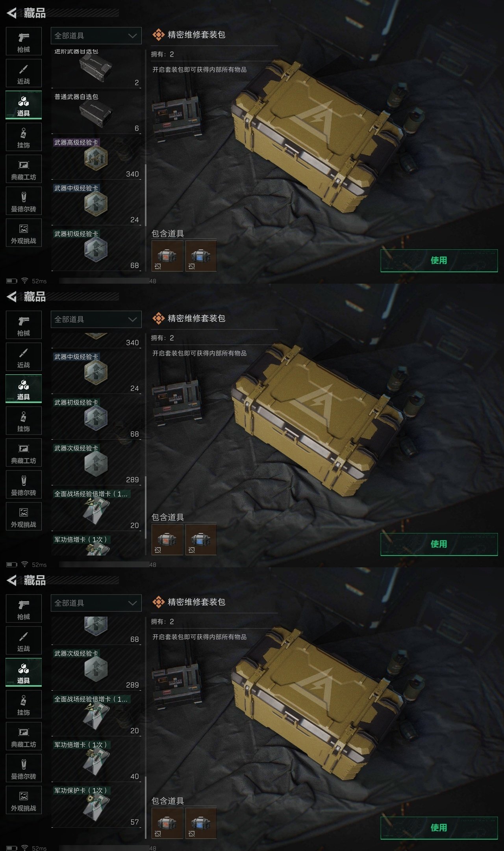The image size is (504, 851).
Task: Expand the 全部道具 dropdown in the middle screenshot
Action: (96, 319)
